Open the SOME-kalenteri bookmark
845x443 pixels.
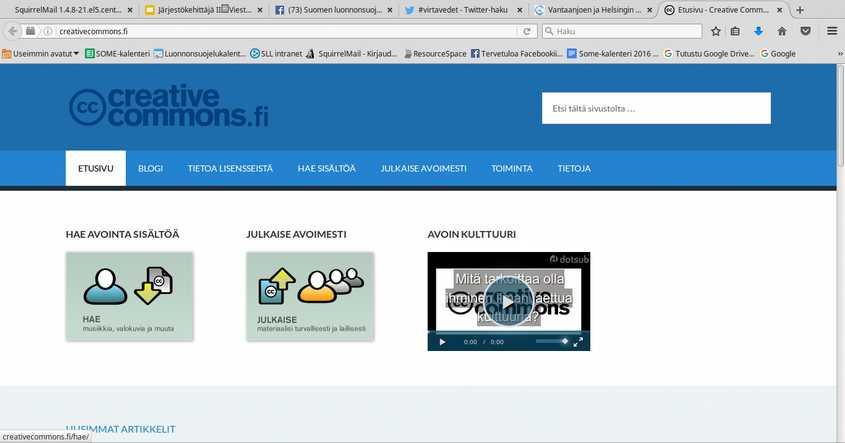point(117,53)
